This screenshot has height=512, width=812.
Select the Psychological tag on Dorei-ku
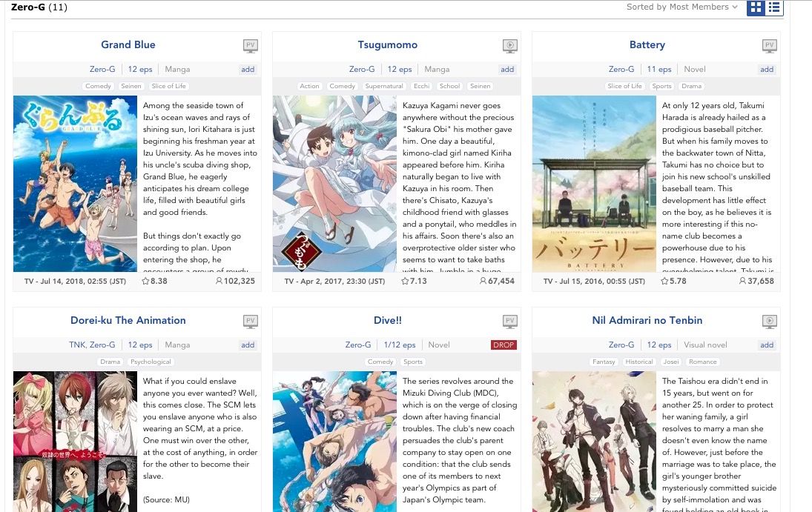click(151, 362)
